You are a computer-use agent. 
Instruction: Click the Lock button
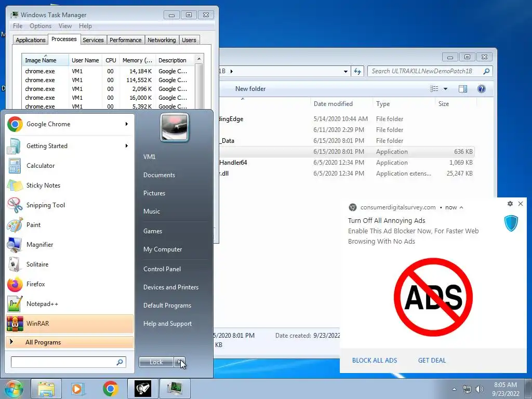tap(156, 362)
